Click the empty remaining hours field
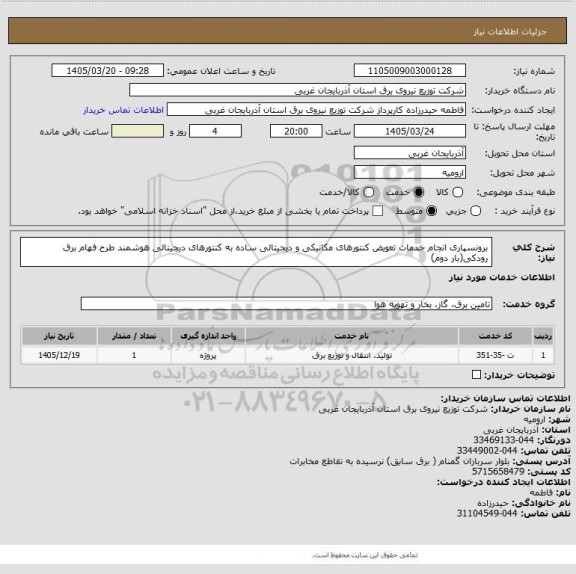This screenshot has height=574, width=576. [137, 131]
